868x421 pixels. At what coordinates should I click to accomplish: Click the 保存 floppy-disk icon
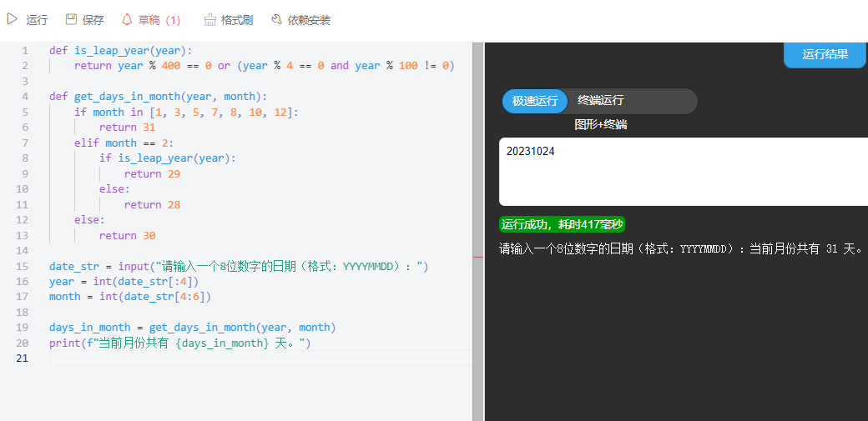click(71, 19)
